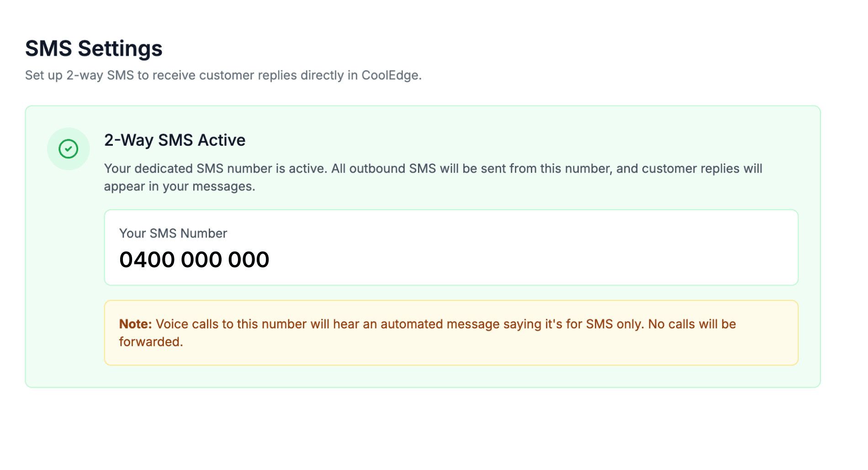Select the phone number 0400 000 000
This screenshot has height=470, width=868.
194,259
